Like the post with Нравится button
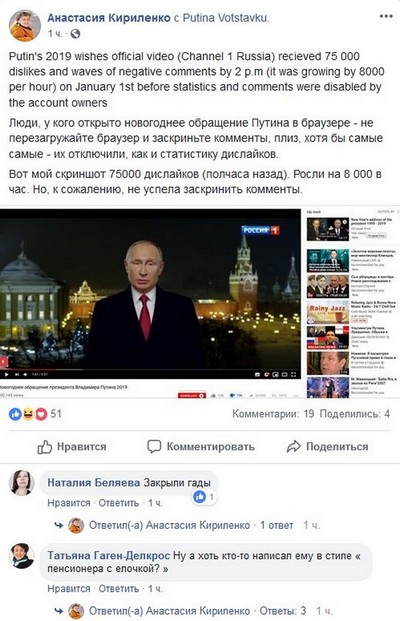The image size is (400, 621). (x=72, y=447)
